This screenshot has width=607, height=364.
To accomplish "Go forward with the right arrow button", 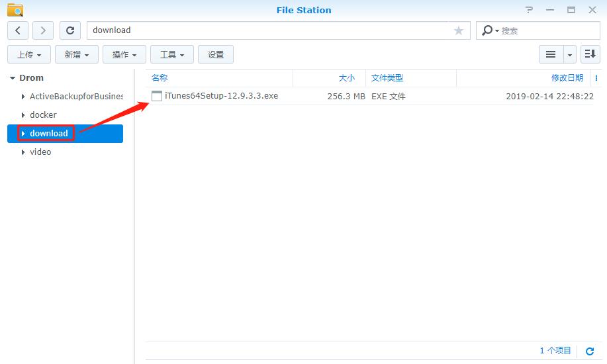I will 43,30.
